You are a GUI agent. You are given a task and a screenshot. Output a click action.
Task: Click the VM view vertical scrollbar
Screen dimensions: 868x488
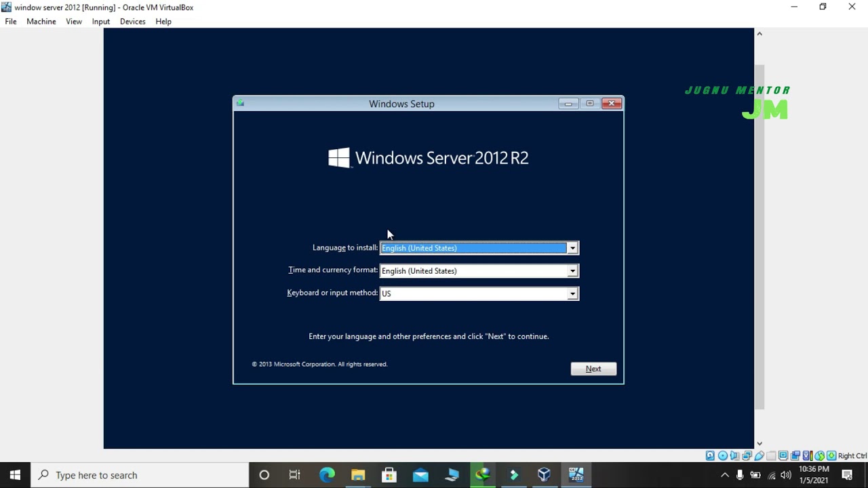[x=759, y=237]
